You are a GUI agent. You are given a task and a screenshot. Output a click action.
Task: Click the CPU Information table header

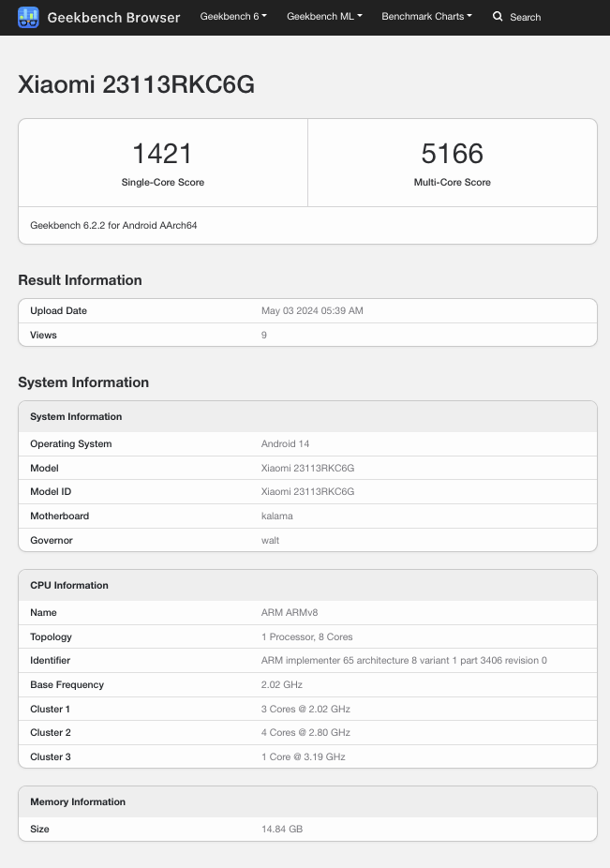(307, 585)
